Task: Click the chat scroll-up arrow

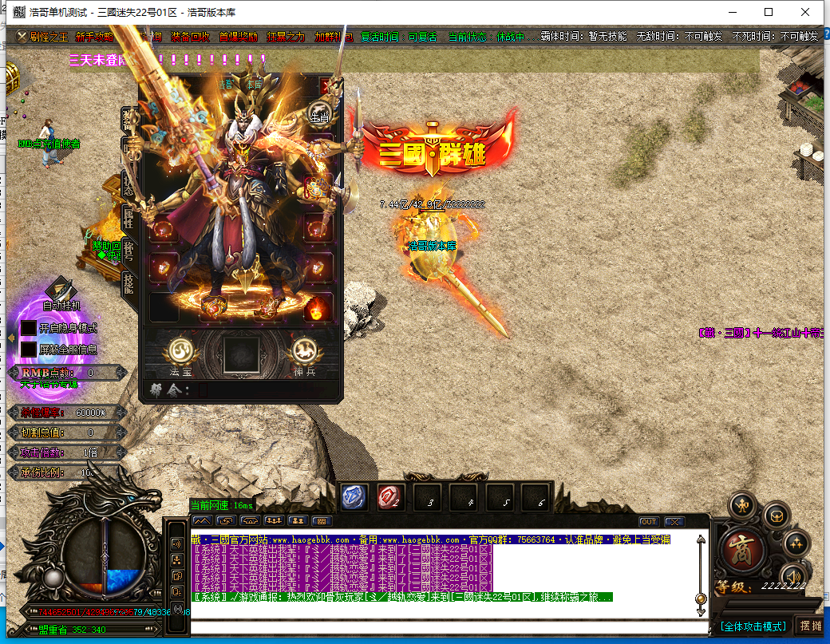Action: point(701,539)
